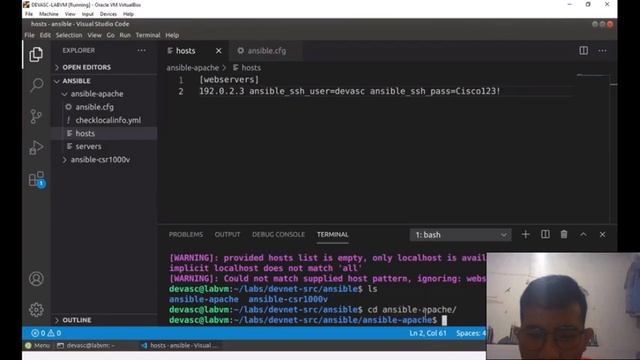Click hosts breadcrumb segment

pos(247,68)
